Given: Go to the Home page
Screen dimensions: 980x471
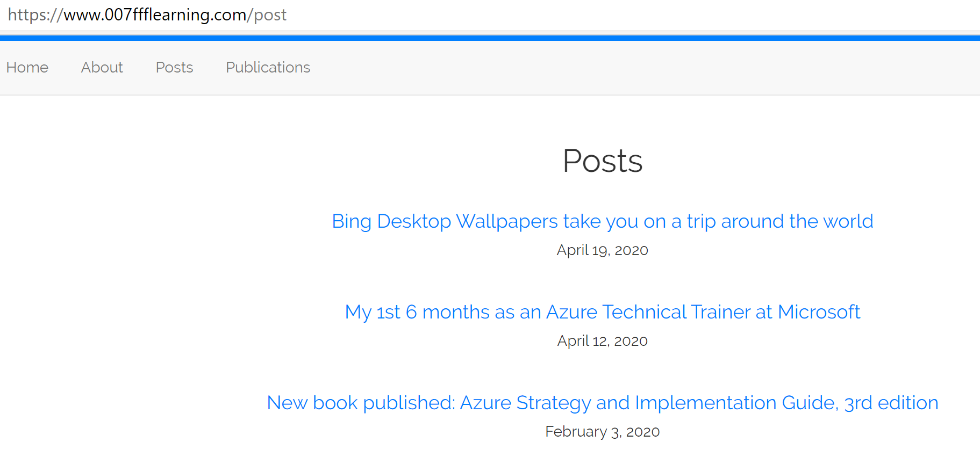Looking at the screenshot, I should click(x=27, y=67).
